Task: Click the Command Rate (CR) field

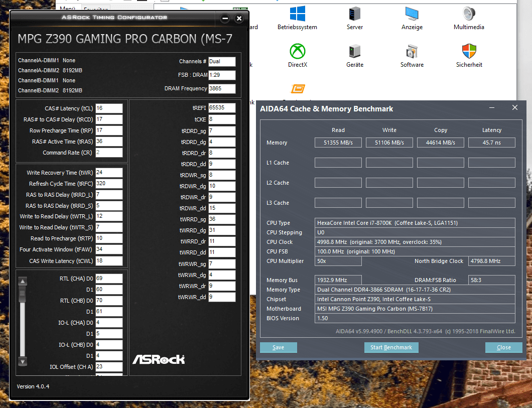Action: 109,153
